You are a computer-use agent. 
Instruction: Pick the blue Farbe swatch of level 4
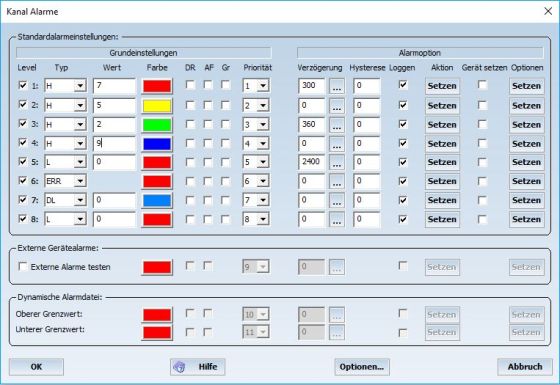click(x=157, y=144)
